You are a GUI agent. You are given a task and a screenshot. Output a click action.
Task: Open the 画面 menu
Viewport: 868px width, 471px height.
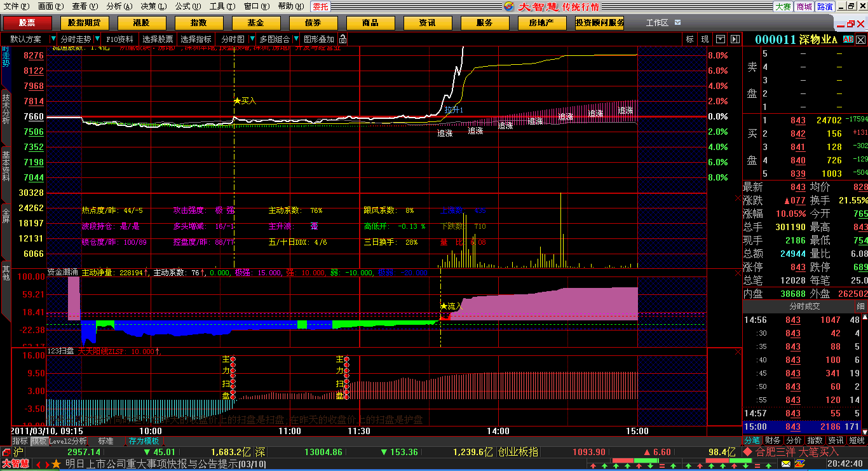click(x=50, y=6)
